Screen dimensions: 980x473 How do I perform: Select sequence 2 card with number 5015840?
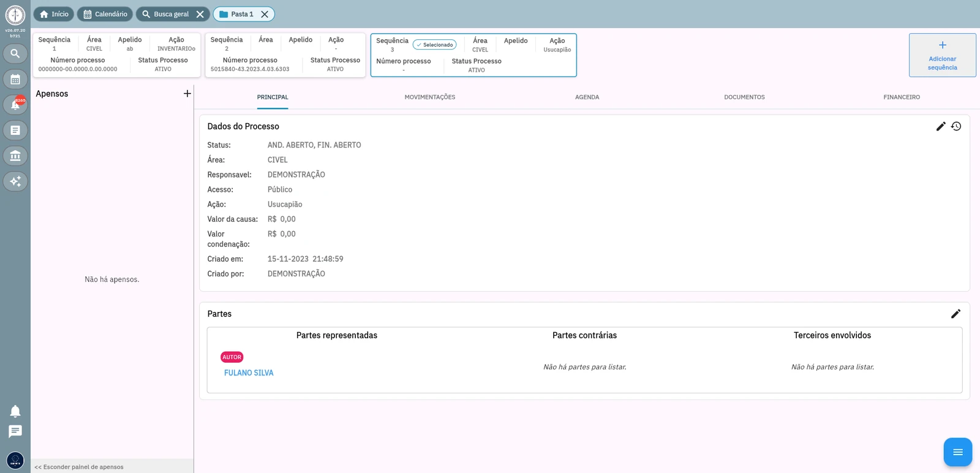[x=285, y=55]
